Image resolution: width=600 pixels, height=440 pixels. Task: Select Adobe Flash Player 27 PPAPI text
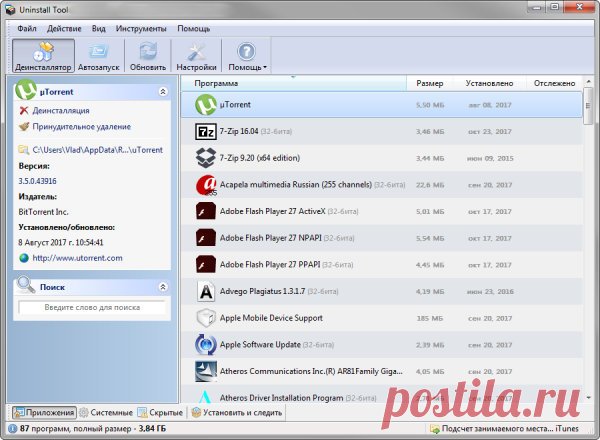[x=270, y=265]
